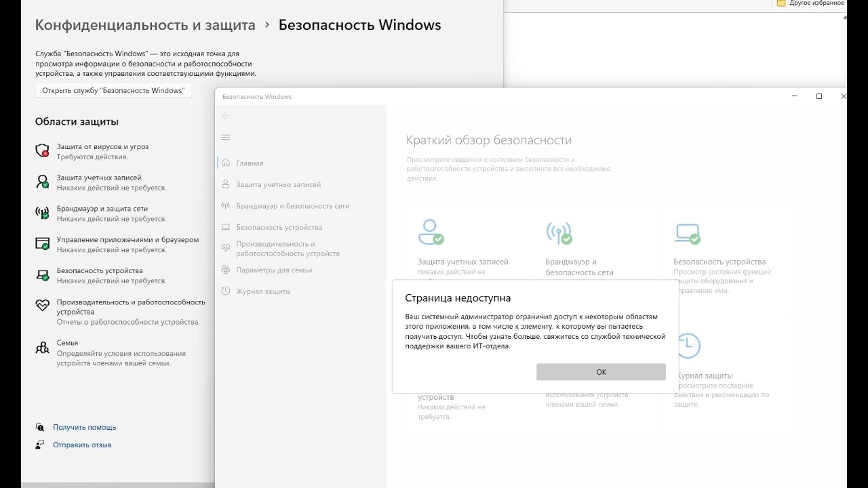Select 'Производительность и работоспособность устройств' in the sidebar
This screenshot has width=868, height=488.
pos(288,249)
